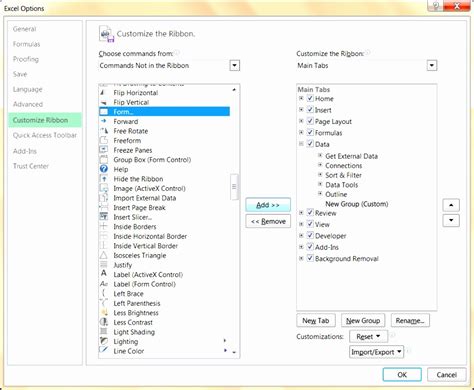474x390 pixels.
Task: Click the Group Box (Form Control) icon
Action: pyautogui.click(x=104, y=160)
